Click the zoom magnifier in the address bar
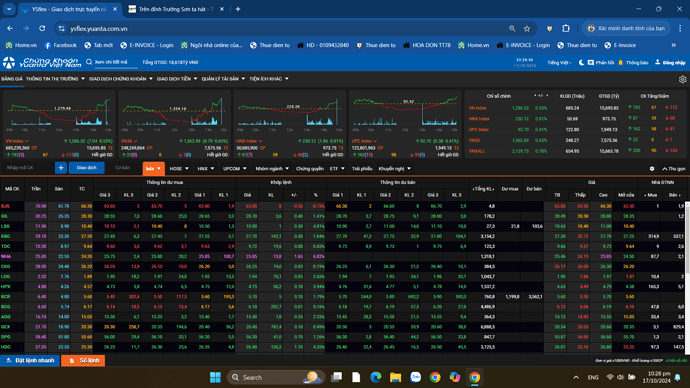This screenshot has width=690, height=388. [x=512, y=28]
